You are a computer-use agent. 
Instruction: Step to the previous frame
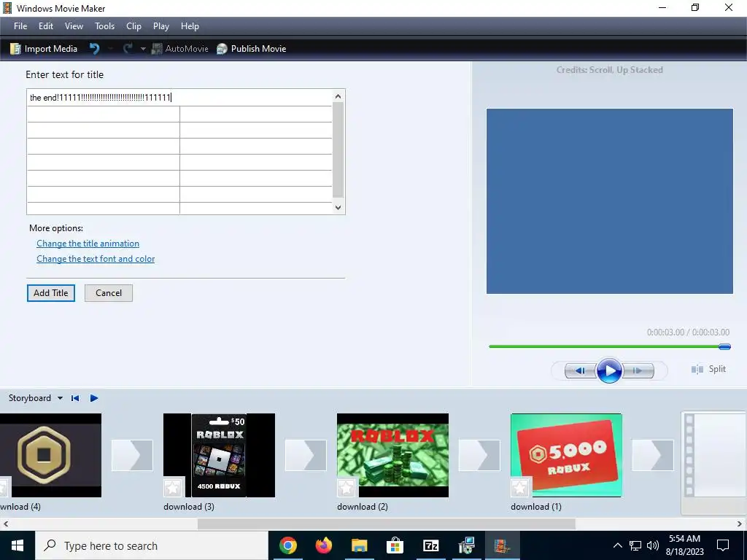coord(580,370)
